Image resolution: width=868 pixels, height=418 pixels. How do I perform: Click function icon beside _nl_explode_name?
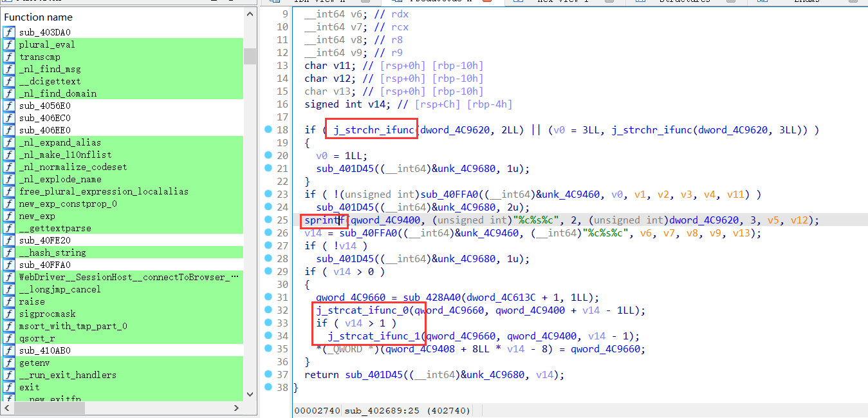[9, 179]
